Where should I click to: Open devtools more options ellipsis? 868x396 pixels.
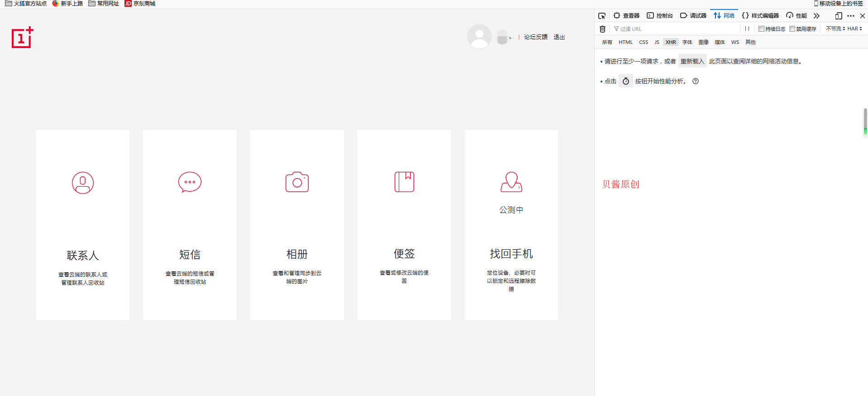click(x=851, y=16)
